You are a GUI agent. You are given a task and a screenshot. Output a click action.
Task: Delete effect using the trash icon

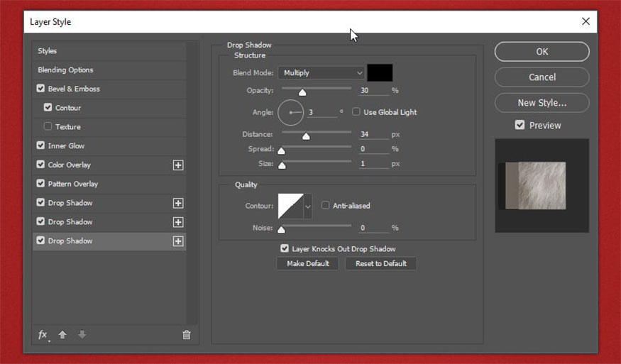pyautogui.click(x=187, y=335)
